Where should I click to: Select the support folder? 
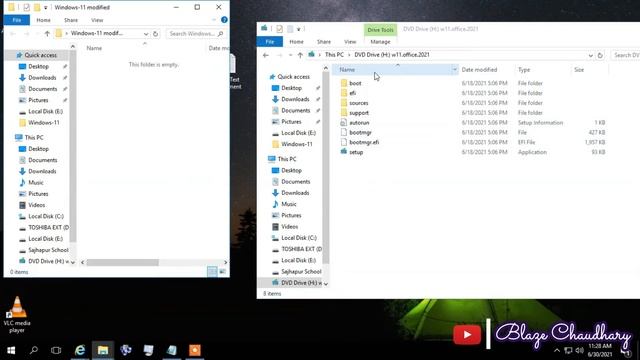tap(355, 113)
